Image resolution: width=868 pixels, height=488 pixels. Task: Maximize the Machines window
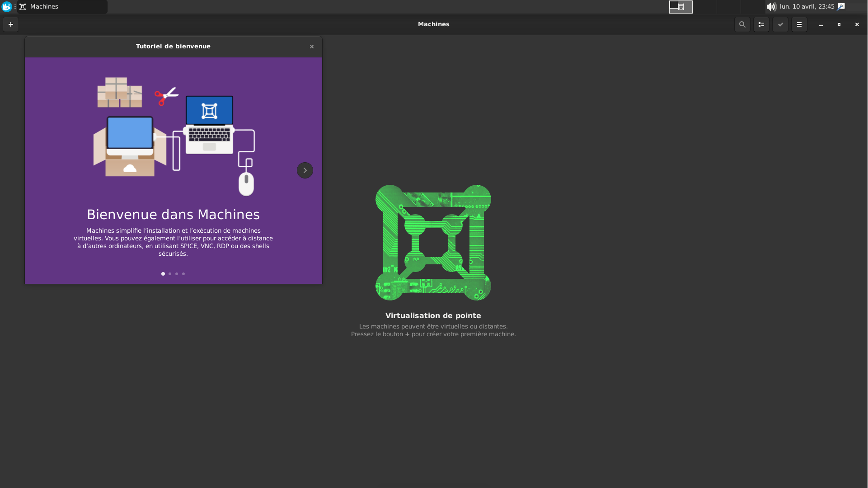(x=839, y=24)
